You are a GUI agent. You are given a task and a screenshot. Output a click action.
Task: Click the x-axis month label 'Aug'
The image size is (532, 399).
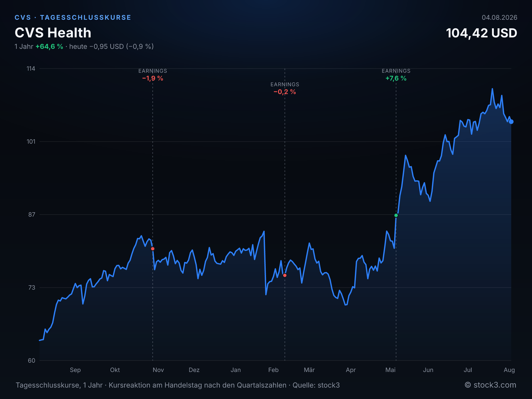509,370
